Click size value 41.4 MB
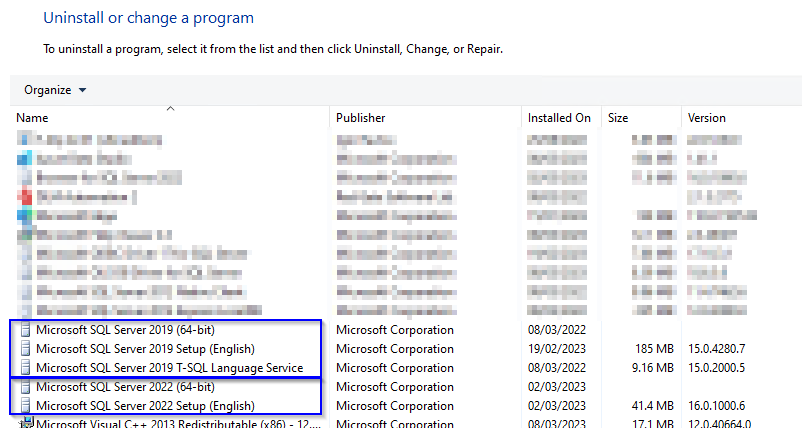The image size is (802, 428). 653,406
